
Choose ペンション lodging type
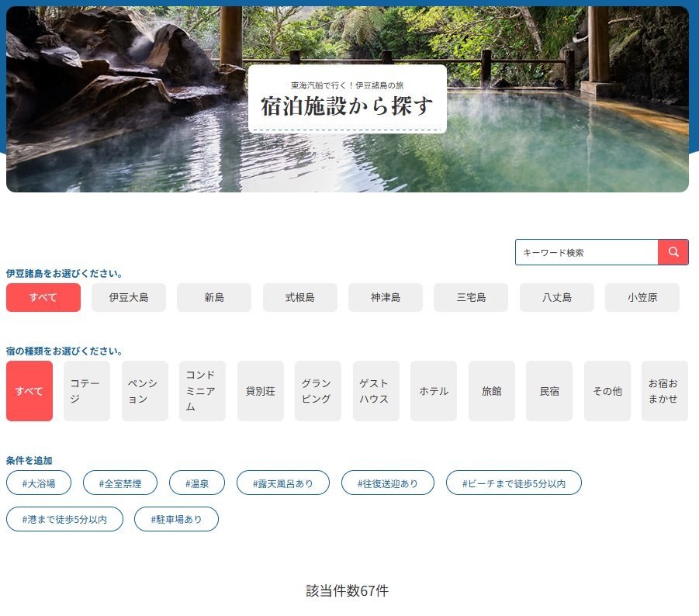tap(145, 391)
